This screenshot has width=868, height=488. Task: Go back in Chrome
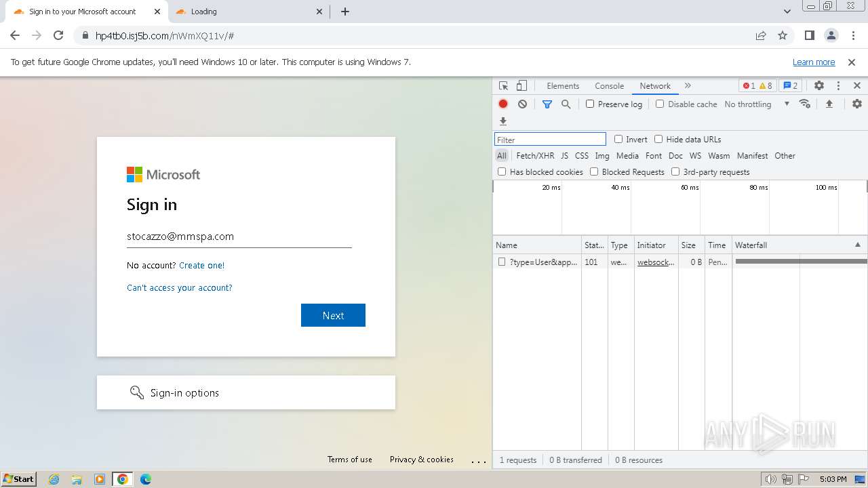coord(15,35)
